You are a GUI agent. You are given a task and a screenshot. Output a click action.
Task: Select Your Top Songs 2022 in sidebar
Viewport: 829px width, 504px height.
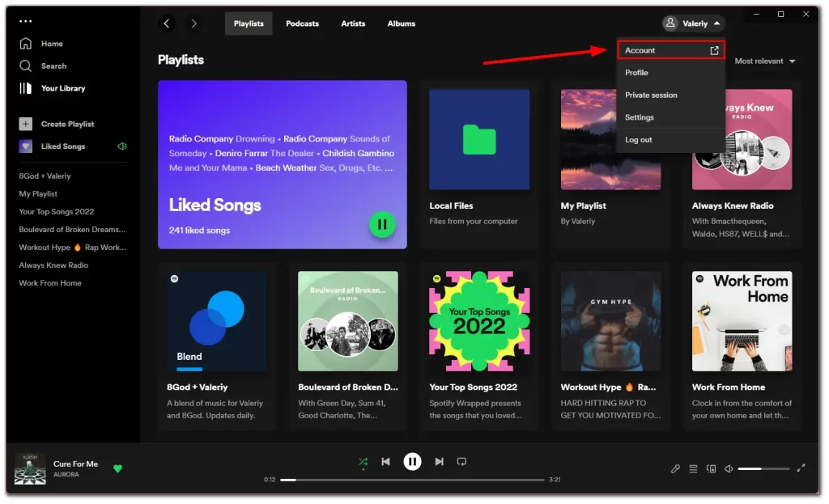(57, 212)
